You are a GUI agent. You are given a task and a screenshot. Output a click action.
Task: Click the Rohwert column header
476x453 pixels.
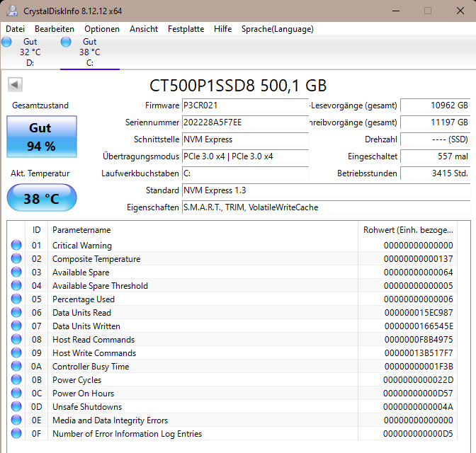click(x=408, y=230)
